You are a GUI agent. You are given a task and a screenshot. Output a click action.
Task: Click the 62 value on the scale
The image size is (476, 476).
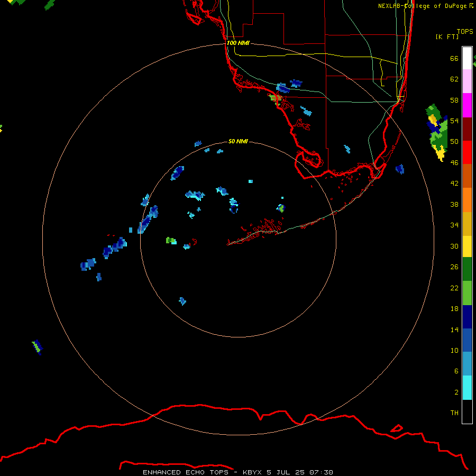(454, 79)
